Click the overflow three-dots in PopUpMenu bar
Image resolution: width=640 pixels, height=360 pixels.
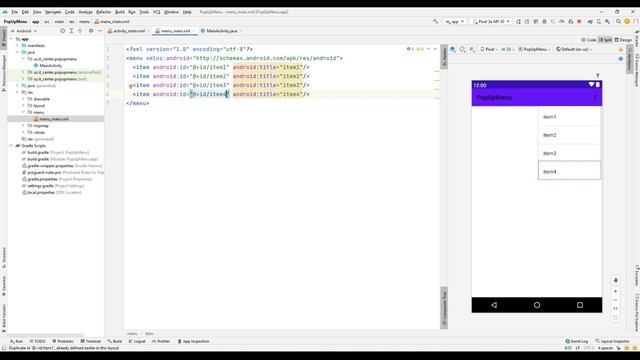595,98
